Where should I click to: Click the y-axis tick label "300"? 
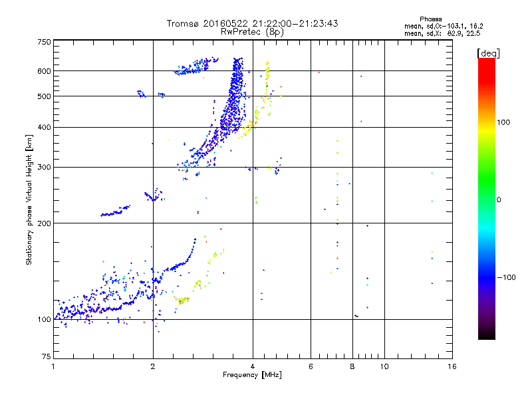click(x=44, y=167)
